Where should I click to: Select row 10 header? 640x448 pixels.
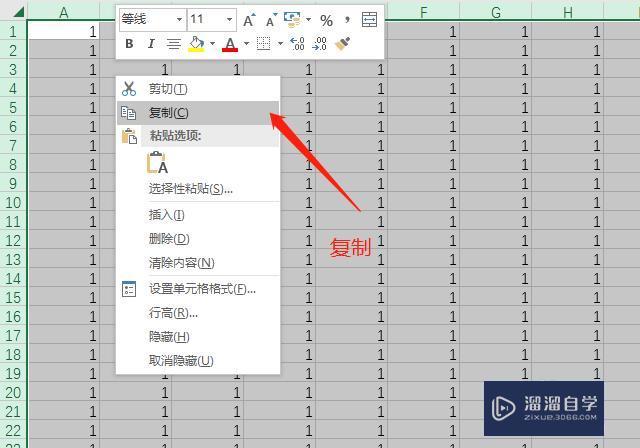click(x=13, y=203)
